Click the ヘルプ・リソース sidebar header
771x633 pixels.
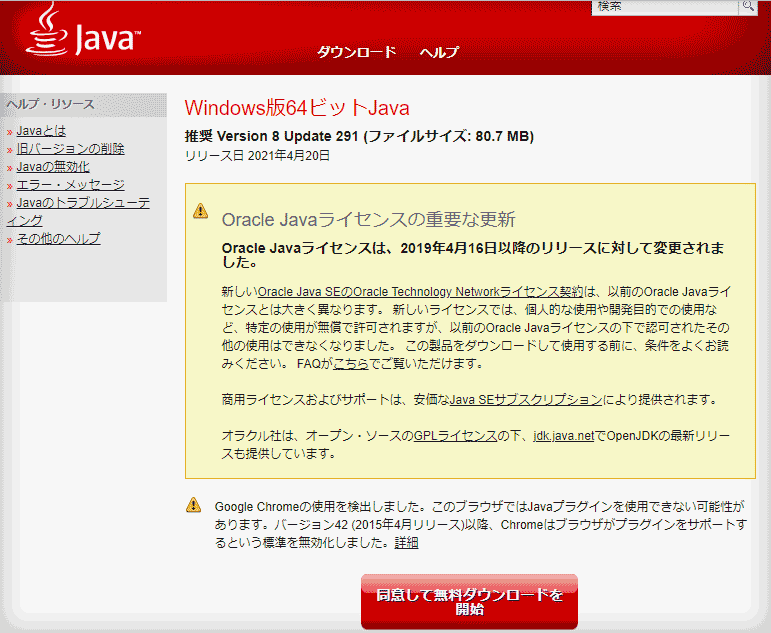coord(50,104)
